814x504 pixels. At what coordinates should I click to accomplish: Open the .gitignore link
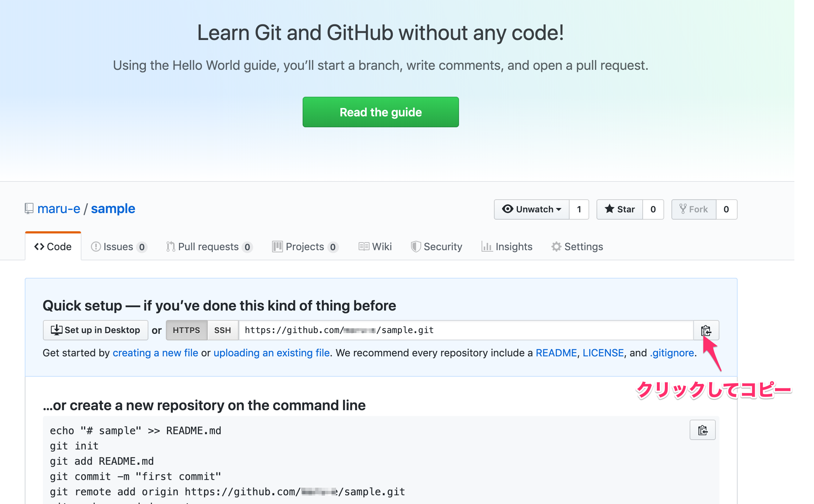pos(672,353)
